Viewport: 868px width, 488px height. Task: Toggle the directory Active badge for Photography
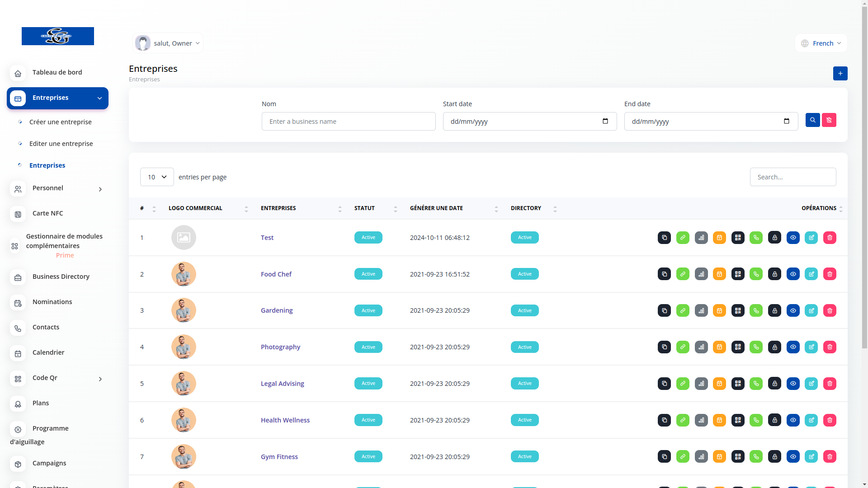(x=524, y=347)
